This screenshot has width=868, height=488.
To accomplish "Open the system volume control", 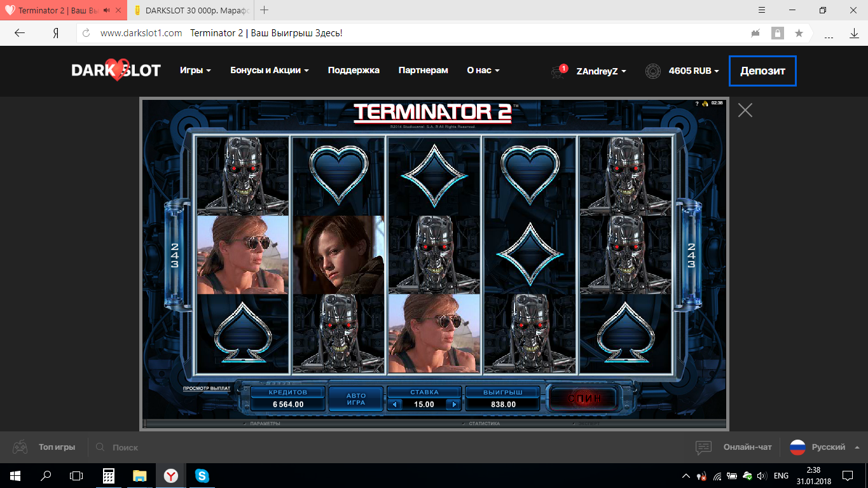I will point(762,475).
